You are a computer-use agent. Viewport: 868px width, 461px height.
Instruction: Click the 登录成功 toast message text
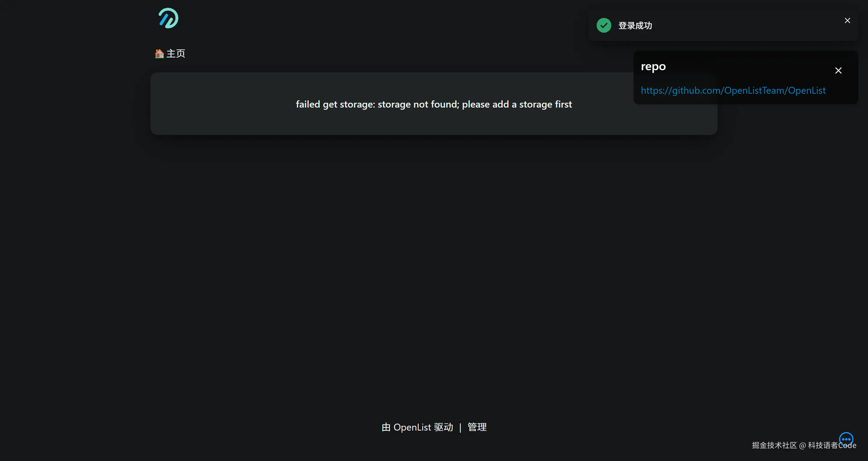(x=635, y=26)
